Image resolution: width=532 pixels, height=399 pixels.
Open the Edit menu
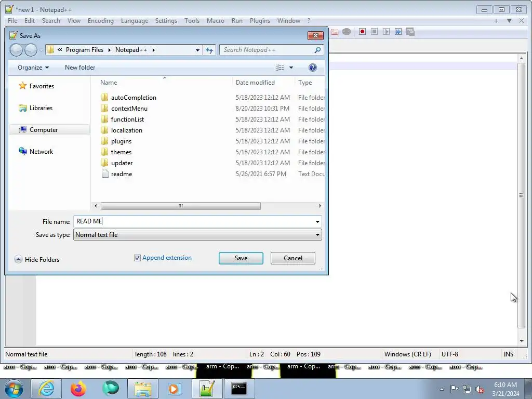[x=30, y=21]
